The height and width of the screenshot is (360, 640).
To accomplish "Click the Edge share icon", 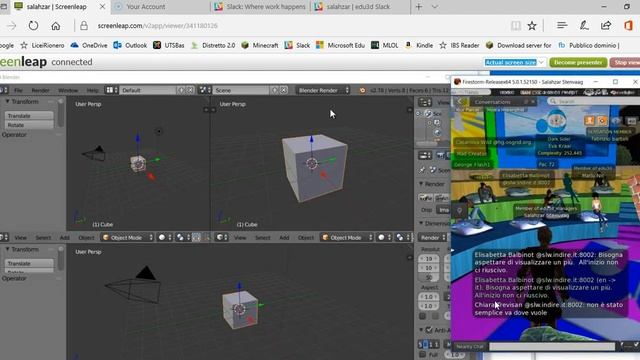I will [606, 25].
